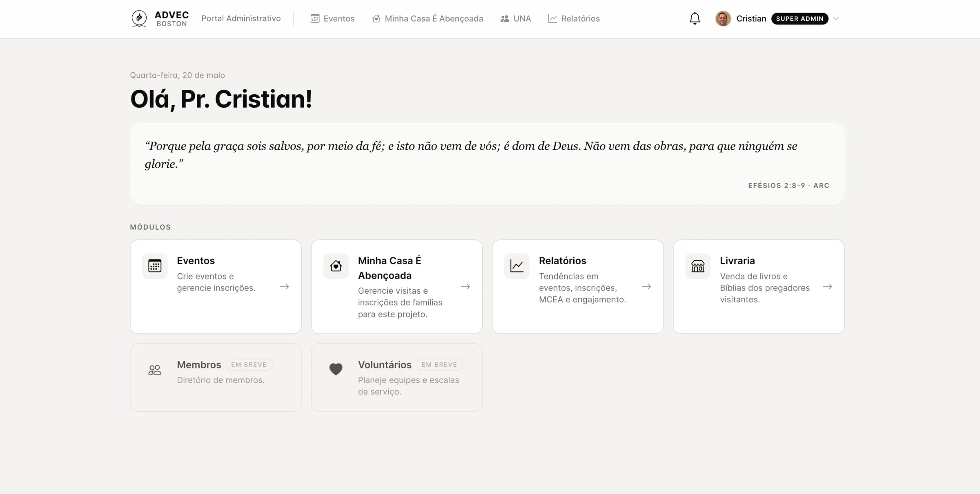
Task: Open Eventos in the top navigation
Action: pyautogui.click(x=332, y=18)
